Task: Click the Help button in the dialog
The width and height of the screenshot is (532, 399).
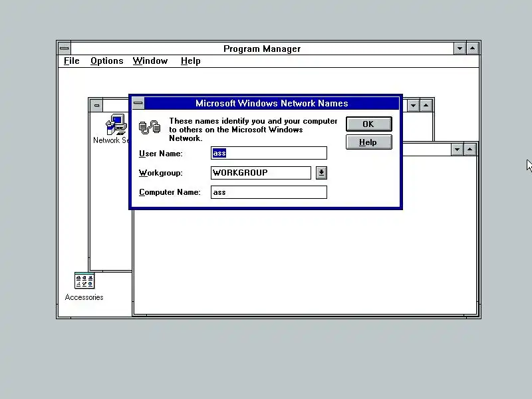Action: (369, 142)
